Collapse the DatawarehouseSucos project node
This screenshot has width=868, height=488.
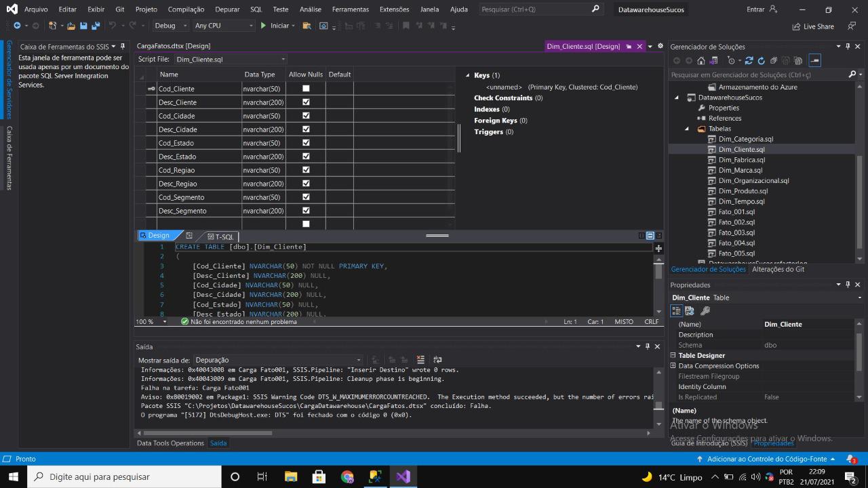coord(677,98)
